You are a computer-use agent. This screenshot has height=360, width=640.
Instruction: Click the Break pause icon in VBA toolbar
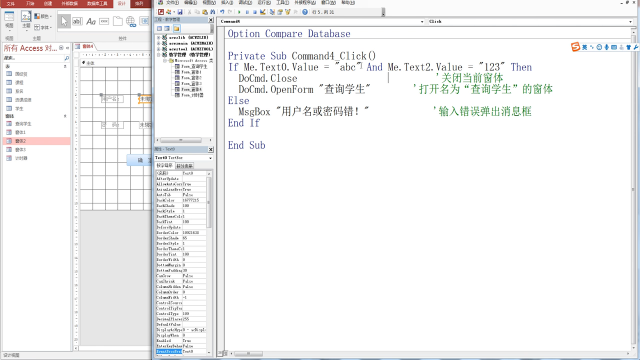tap(247, 12)
